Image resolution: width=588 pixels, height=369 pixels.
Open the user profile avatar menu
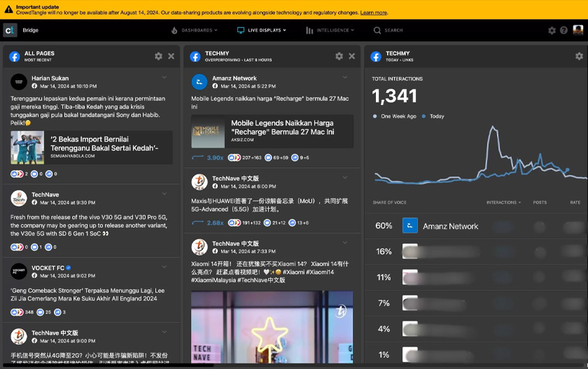(577, 30)
